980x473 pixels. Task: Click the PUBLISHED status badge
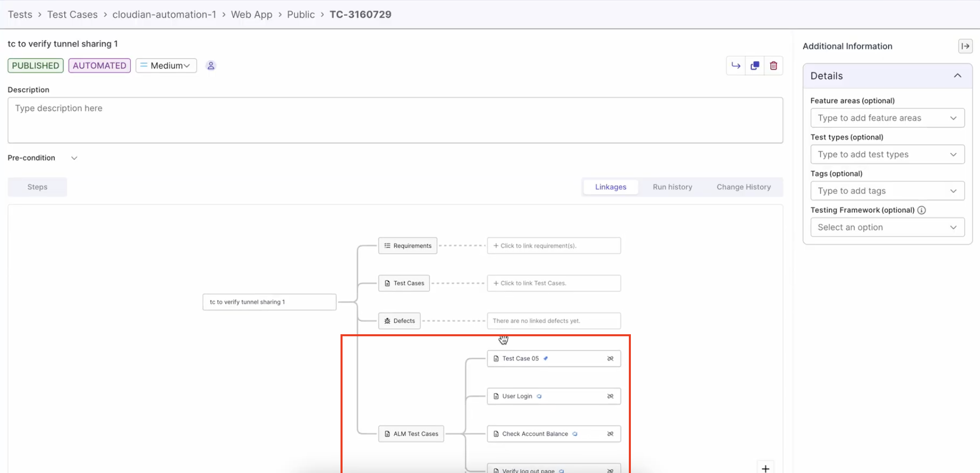pos(35,66)
